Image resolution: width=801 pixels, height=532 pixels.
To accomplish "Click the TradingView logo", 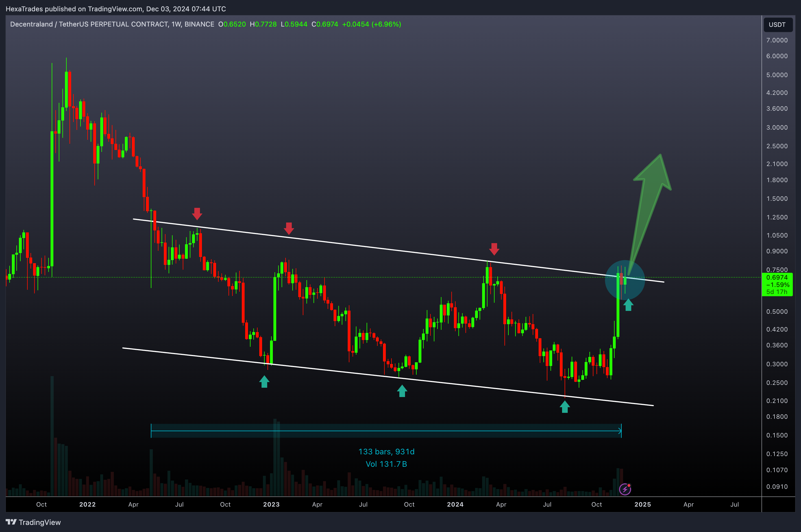I will [x=33, y=522].
